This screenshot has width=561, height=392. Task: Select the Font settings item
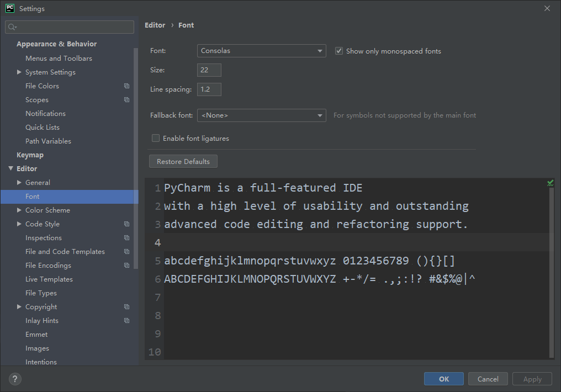click(70, 197)
